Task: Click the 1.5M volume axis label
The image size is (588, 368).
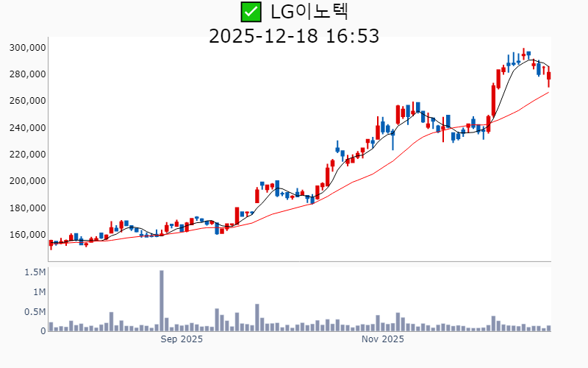Action: click(x=34, y=272)
